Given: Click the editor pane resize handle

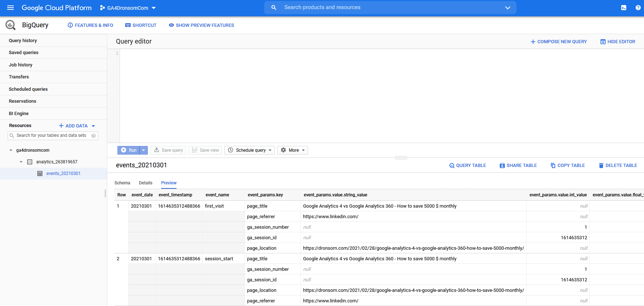Looking at the screenshot, I should [x=401, y=158].
